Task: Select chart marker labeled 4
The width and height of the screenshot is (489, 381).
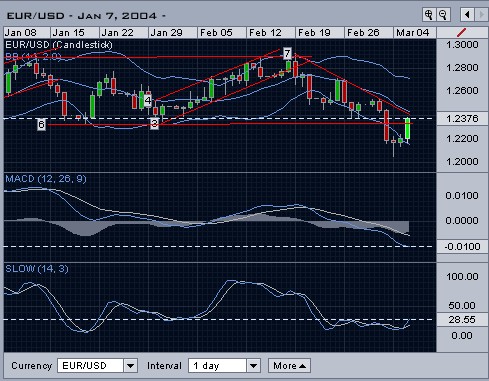Action: tap(148, 100)
